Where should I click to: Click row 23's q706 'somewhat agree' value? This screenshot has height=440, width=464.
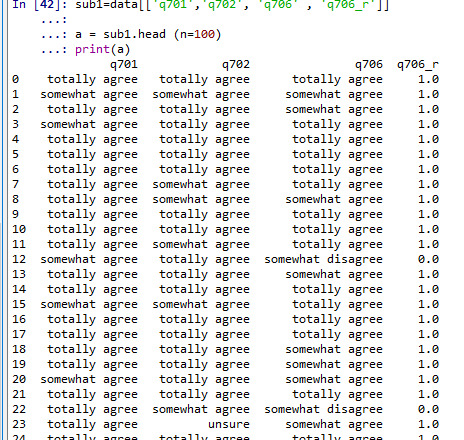[334, 425]
